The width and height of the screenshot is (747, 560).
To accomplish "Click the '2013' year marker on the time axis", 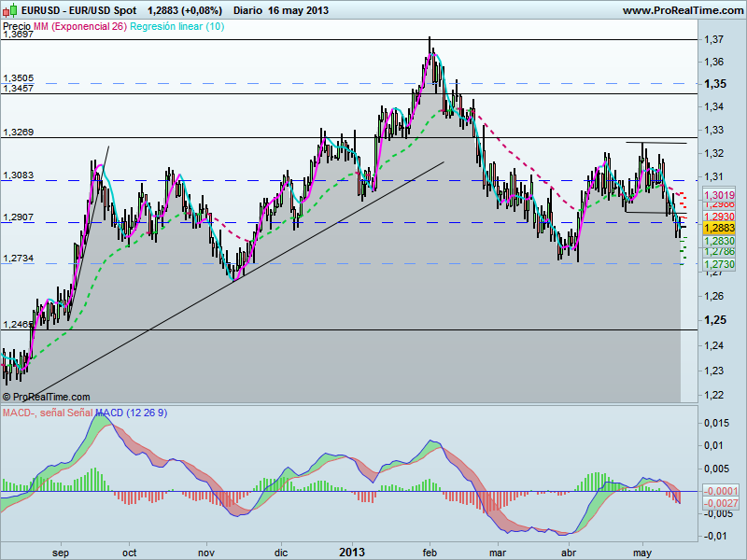I will pyautogui.click(x=352, y=553).
